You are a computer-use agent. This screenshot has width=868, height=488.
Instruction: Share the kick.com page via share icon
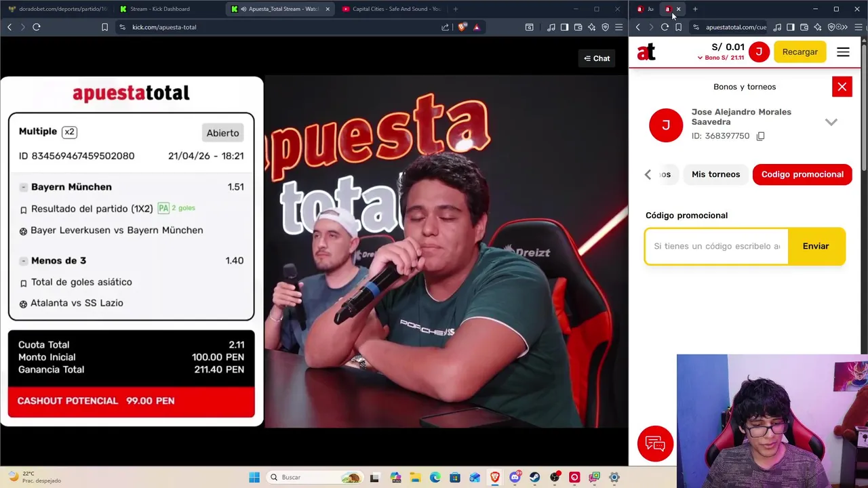click(x=445, y=27)
